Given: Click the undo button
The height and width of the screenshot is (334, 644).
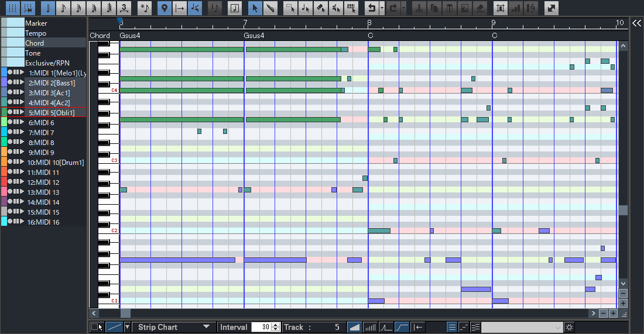Looking at the screenshot, I should [x=371, y=8].
